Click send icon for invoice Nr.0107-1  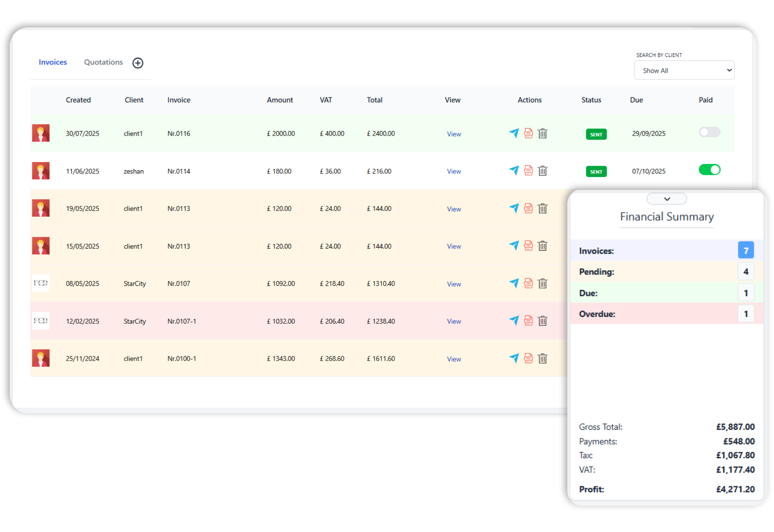click(x=514, y=321)
